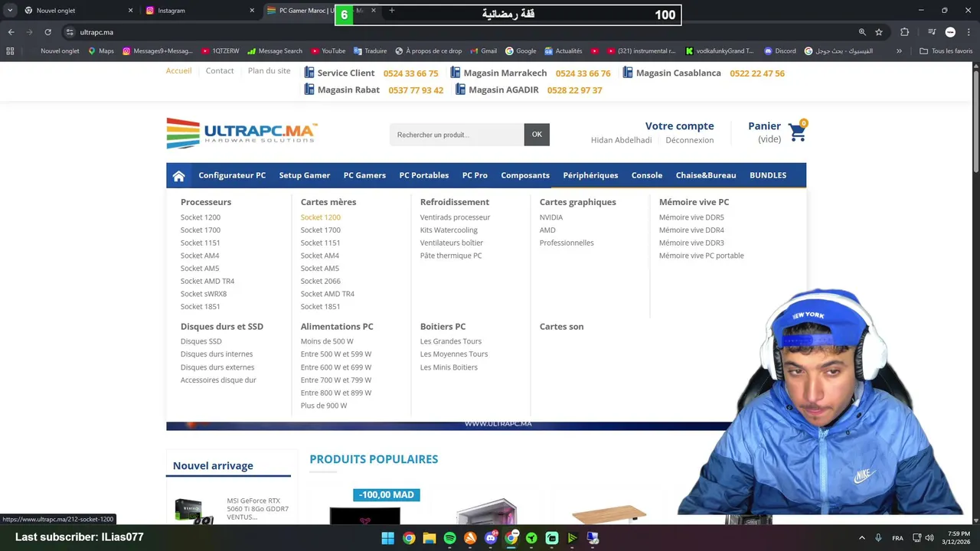Image resolution: width=980 pixels, height=551 pixels.
Task: Go back with browser back arrow
Action: coord(11,32)
